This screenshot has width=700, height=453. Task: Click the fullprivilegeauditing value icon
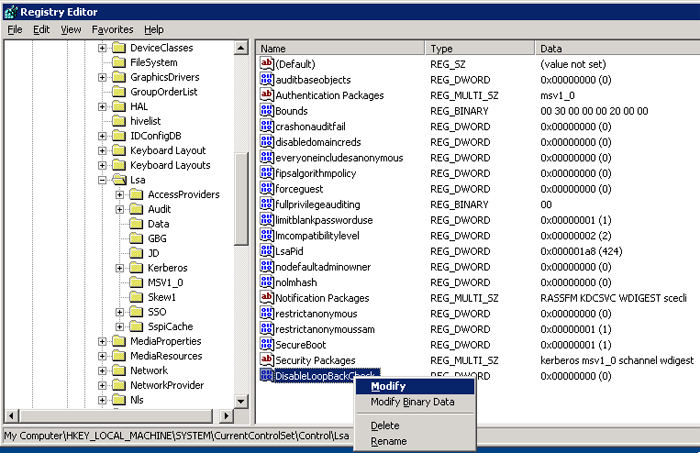(267, 204)
